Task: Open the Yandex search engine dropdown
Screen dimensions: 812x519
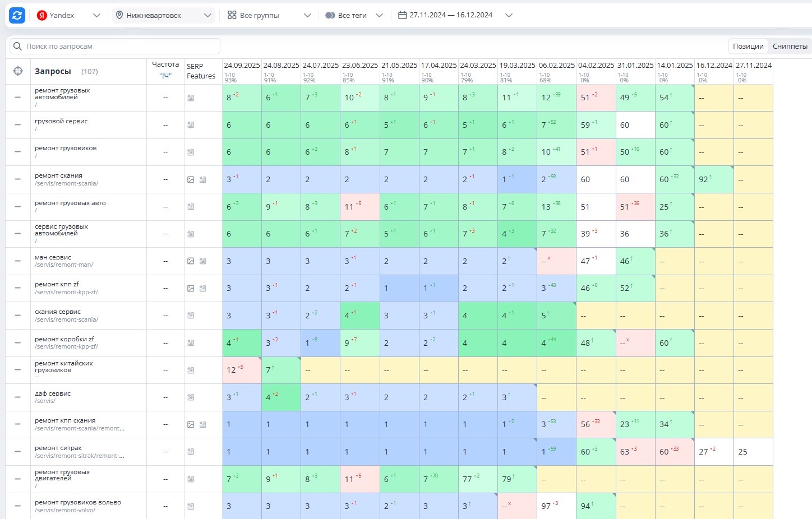Action: (x=68, y=15)
